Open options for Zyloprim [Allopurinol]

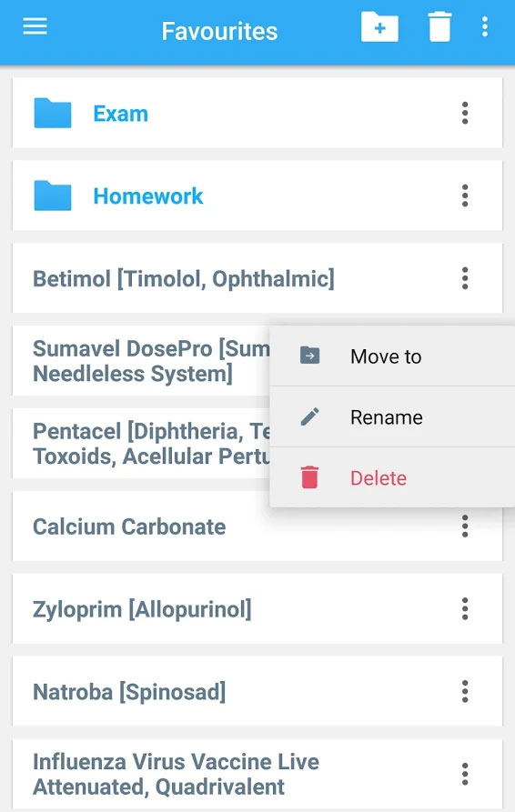click(x=465, y=608)
